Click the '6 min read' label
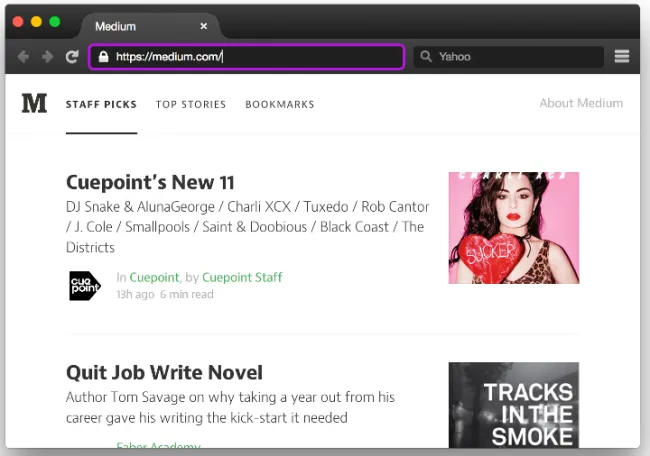The height and width of the screenshot is (456, 650). 187,294
